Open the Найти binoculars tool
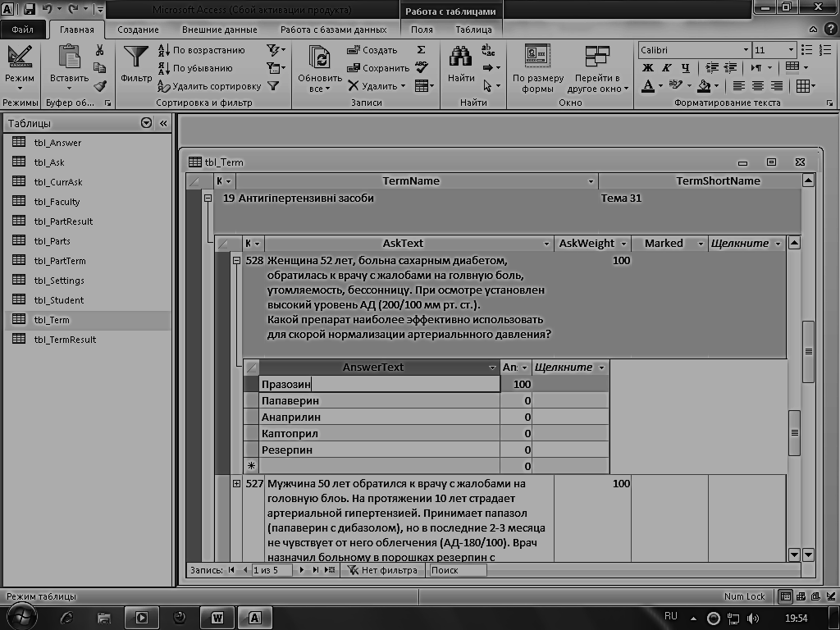 click(461, 64)
